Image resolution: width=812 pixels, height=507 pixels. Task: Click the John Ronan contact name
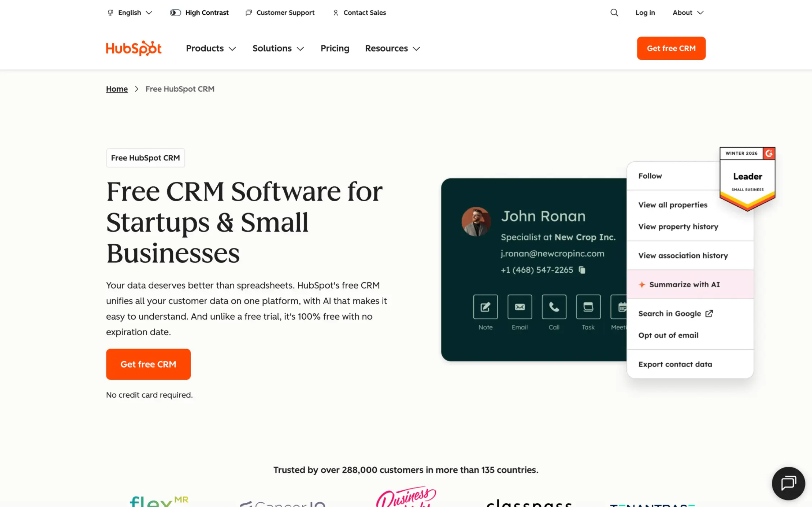click(x=543, y=216)
